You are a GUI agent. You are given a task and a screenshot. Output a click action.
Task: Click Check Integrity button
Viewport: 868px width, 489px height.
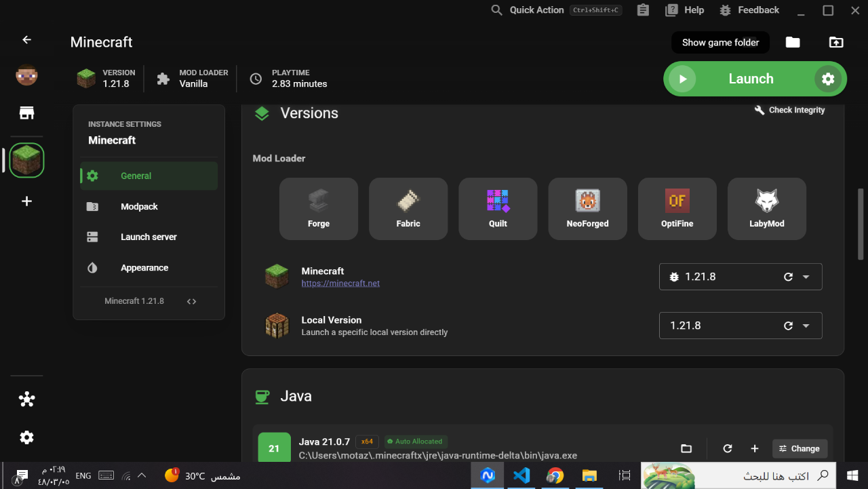click(789, 110)
